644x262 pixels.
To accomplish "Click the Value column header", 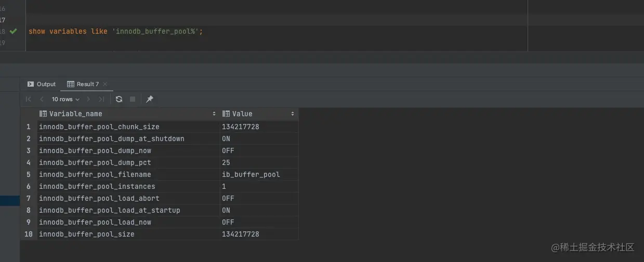I will click(x=259, y=114).
